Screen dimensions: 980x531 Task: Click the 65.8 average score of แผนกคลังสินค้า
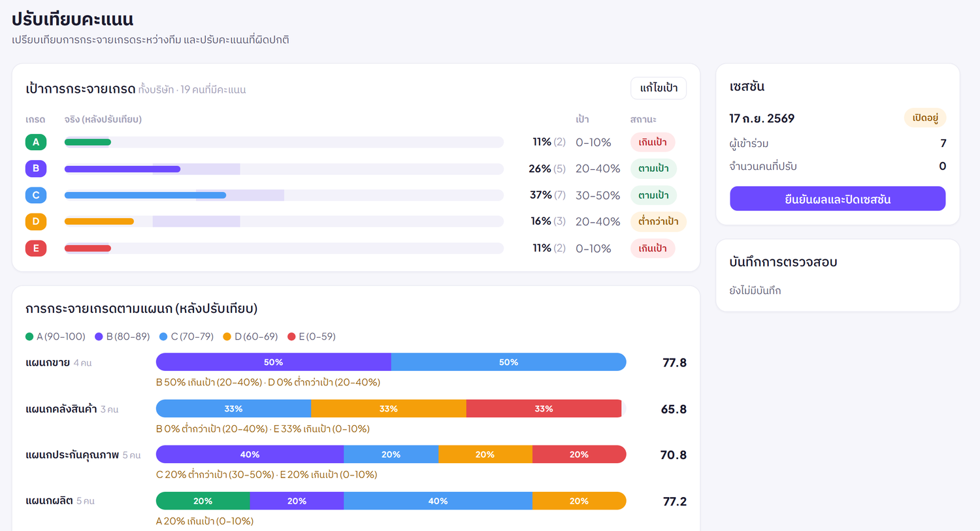(674, 410)
